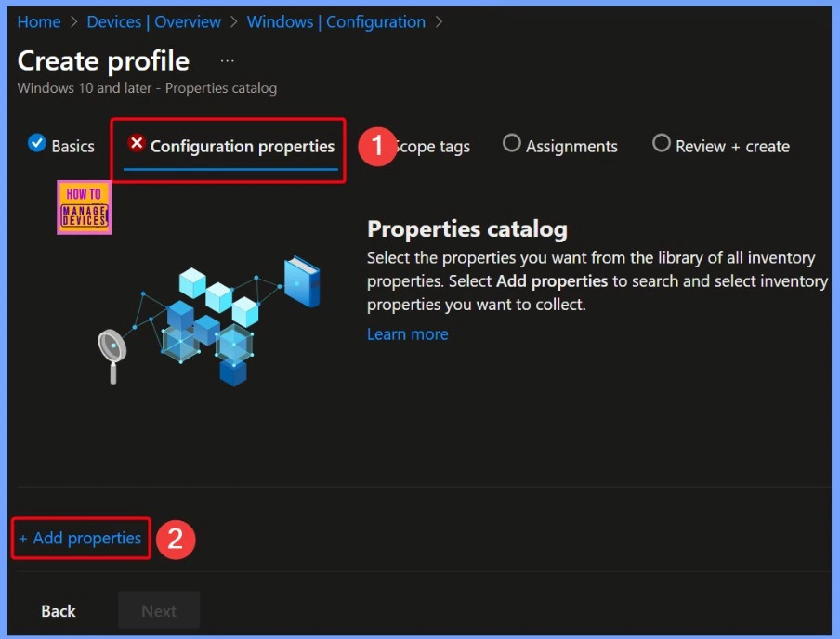Viewport: 840px width, 639px height.
Task: Click + Add properties
Action: (x=80, y=539)
